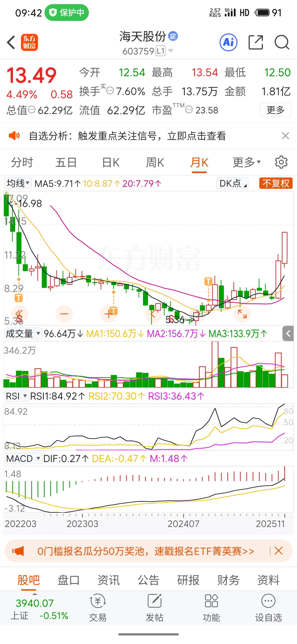Tap the chart fullscreen expand icon
Screen dimensions: 297x644
[242, 314]
